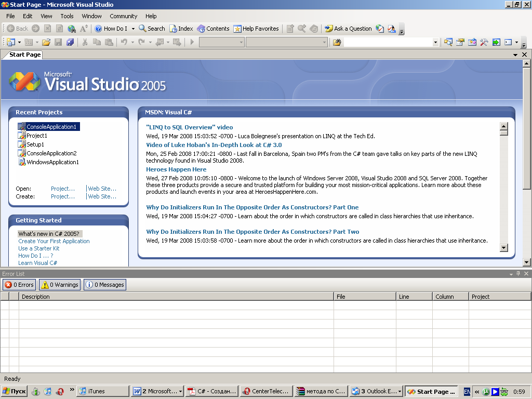Click the EN language indicator in tray

pyautogui.click(x=467, y=392)
